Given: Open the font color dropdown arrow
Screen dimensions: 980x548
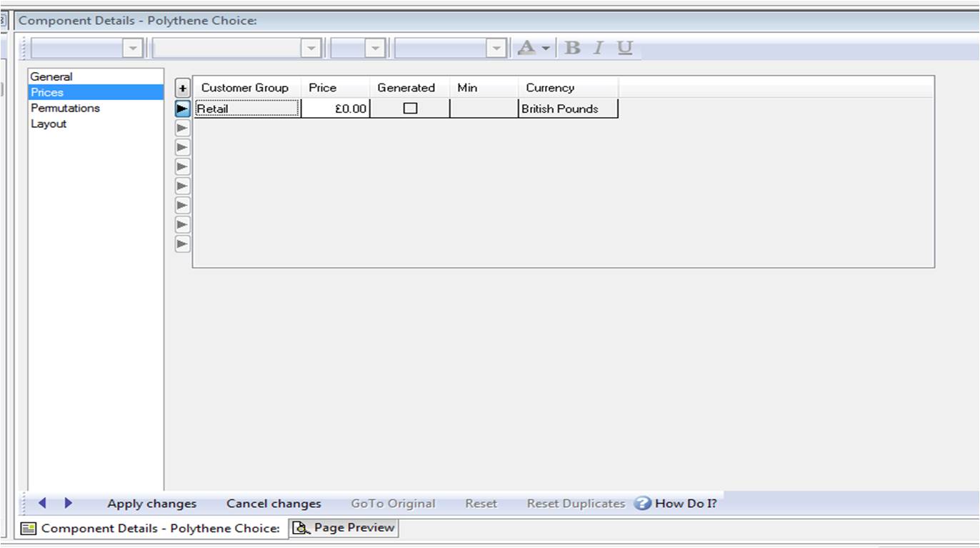Looking at the screenshot, I should click(546, 48).
